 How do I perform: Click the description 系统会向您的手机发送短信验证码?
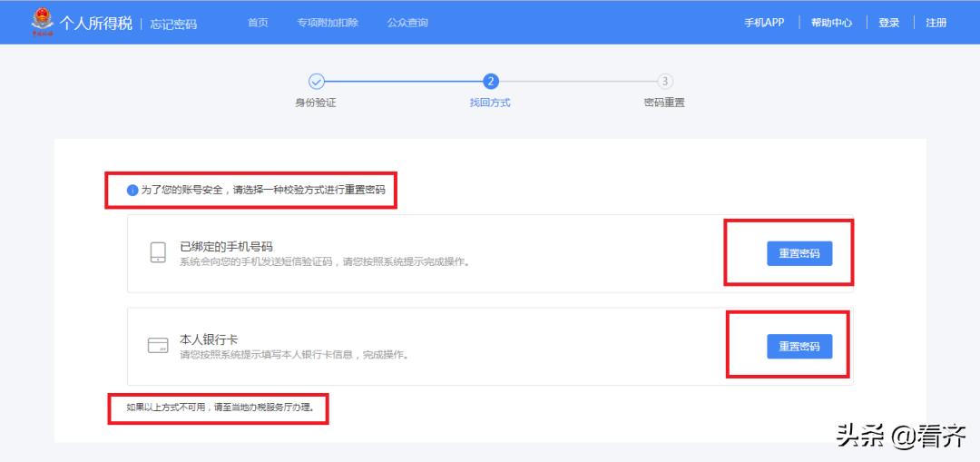coord(324,262)
